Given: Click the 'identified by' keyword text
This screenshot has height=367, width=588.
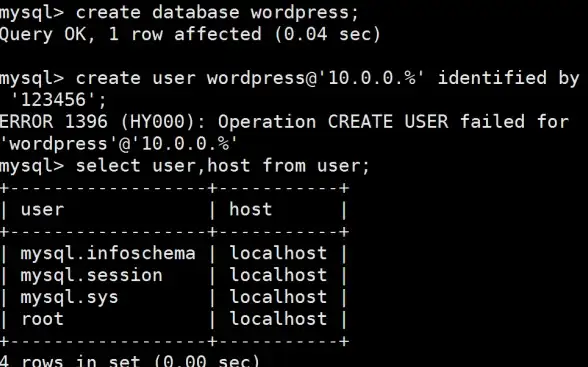Looking at the screenshot, I should coord(508,78).
